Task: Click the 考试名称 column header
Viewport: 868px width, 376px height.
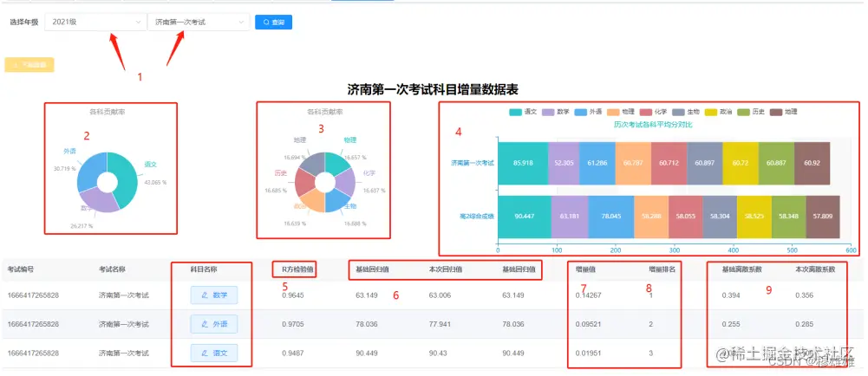Action: point(113,269)
